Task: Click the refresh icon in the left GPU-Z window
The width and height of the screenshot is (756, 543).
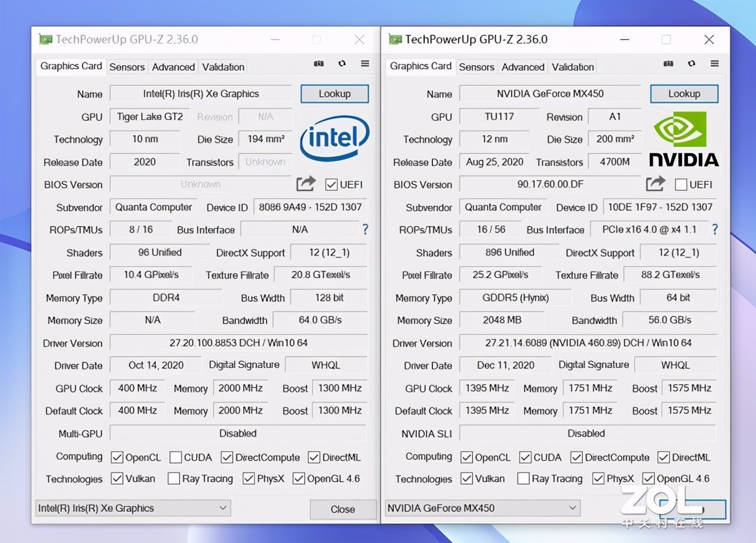Action: point(343,63)
